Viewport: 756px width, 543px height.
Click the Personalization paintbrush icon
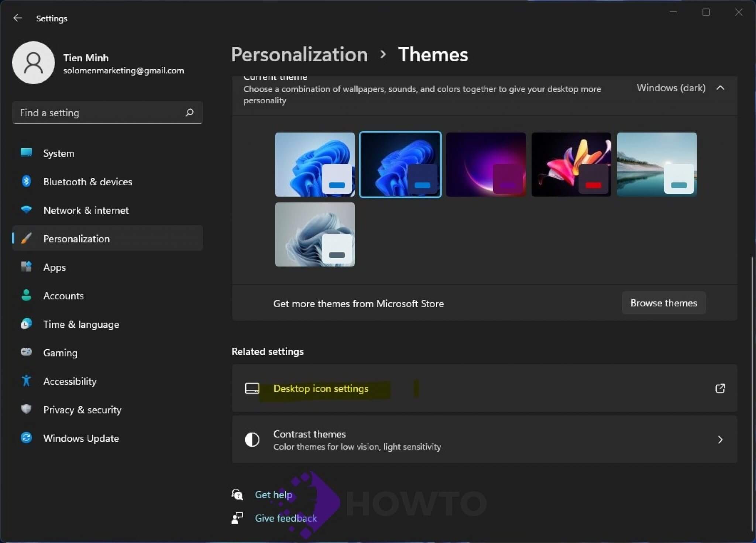(26, 238)
